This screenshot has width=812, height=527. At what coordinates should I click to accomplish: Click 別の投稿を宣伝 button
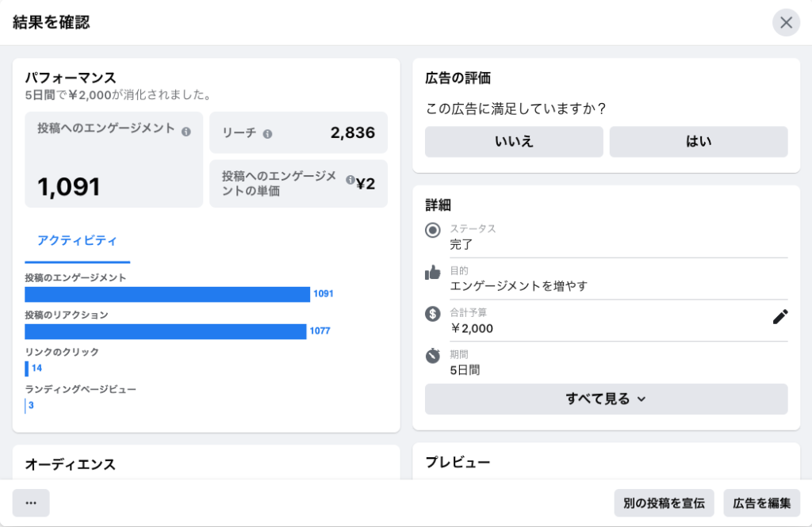pyautogui.click(x=663, y=503)
